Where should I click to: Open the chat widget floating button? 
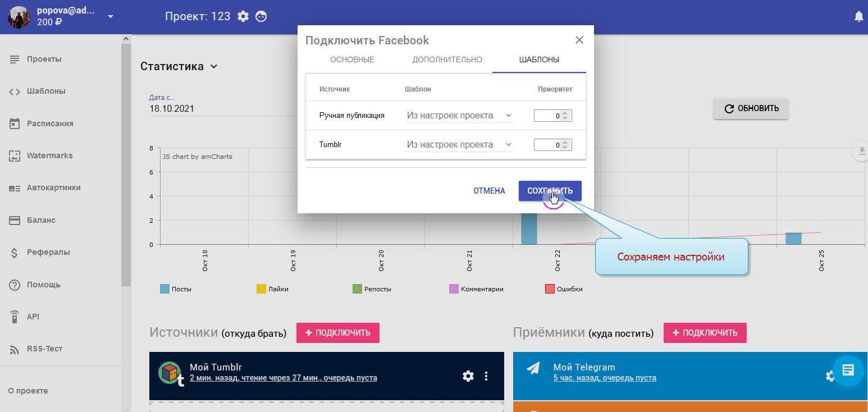click(x=848, y=370)
